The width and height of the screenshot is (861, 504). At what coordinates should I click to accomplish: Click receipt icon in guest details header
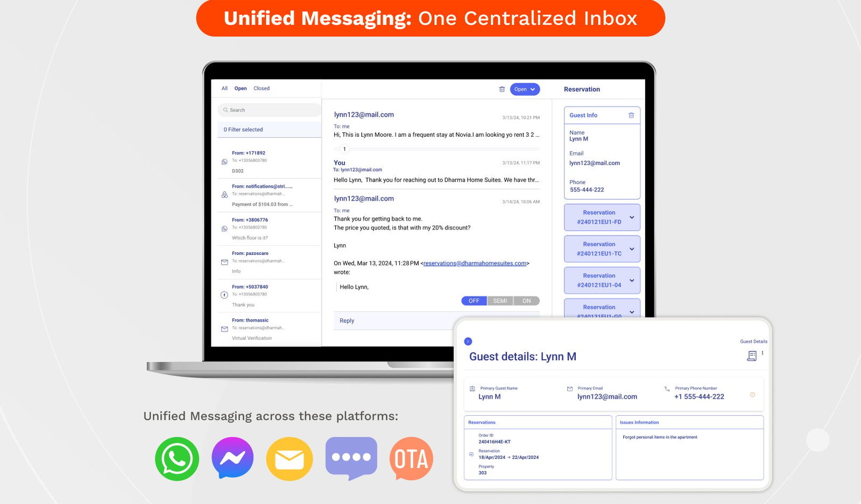[752, 356]
